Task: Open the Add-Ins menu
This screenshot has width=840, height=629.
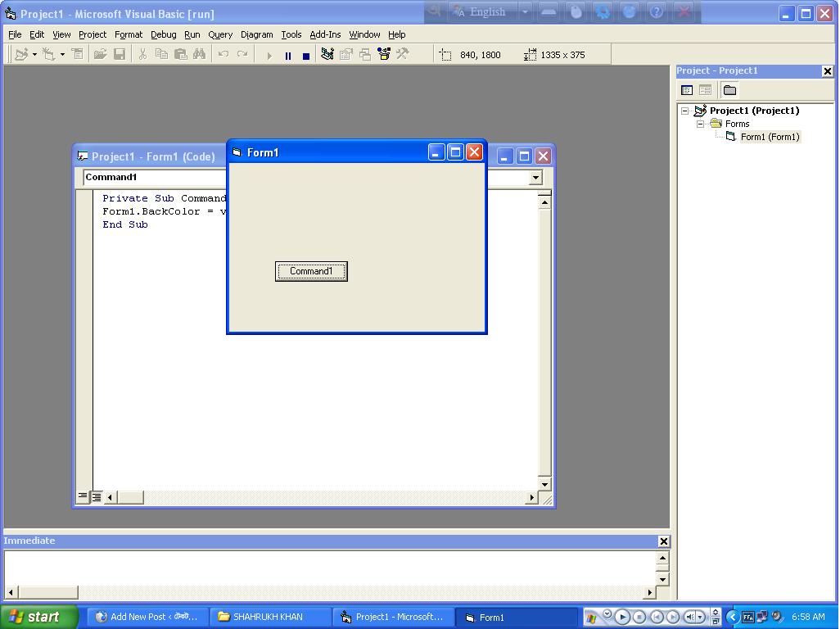Action: [x=325, y=34]
